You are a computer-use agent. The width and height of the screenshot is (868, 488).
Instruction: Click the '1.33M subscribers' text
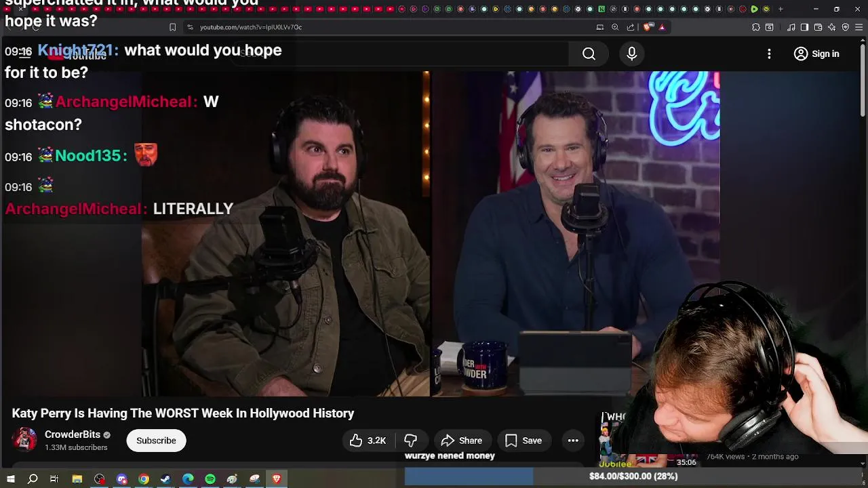tap(76, 447)
